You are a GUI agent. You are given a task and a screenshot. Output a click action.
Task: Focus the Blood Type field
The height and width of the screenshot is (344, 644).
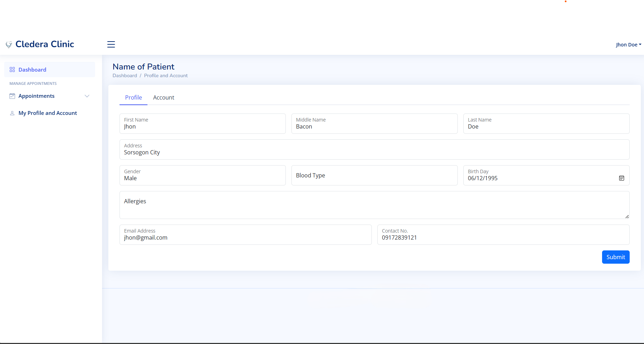coord(374,175)
